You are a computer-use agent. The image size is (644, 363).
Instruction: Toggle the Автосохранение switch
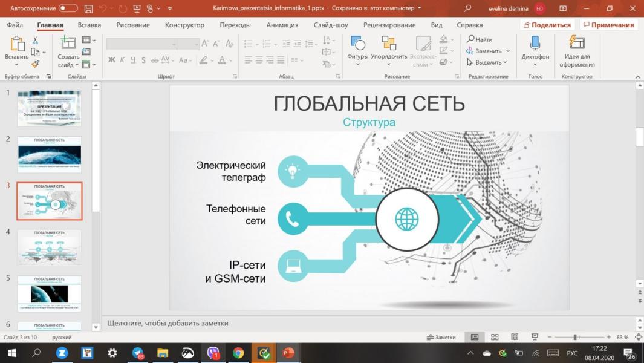point(68,8)
